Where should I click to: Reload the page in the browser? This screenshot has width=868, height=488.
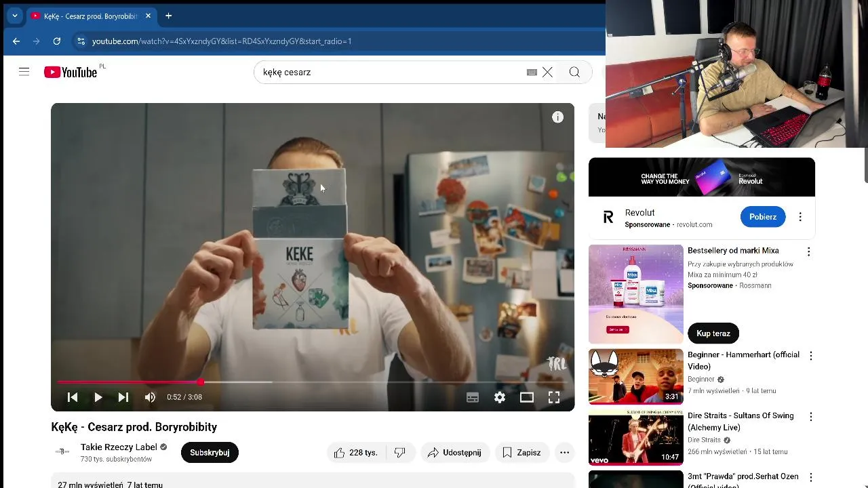pyautogui.click(x=57, y=41)
